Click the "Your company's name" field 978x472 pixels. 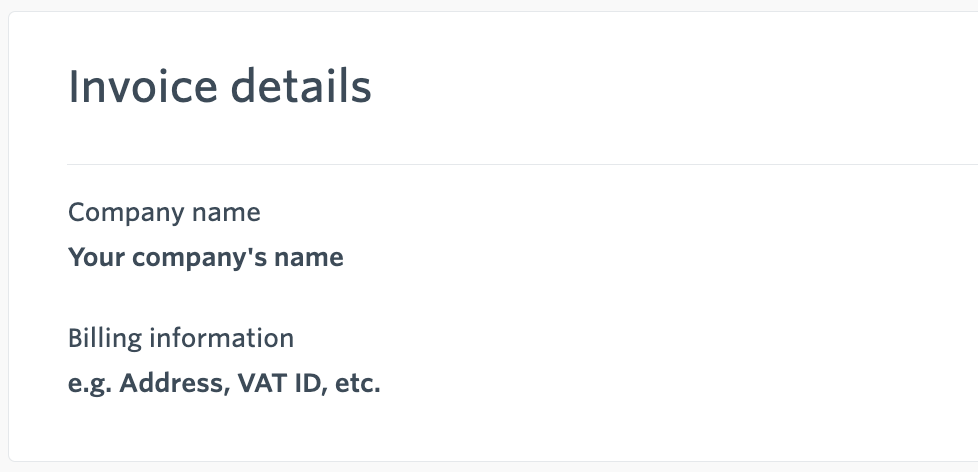[205, 258]
